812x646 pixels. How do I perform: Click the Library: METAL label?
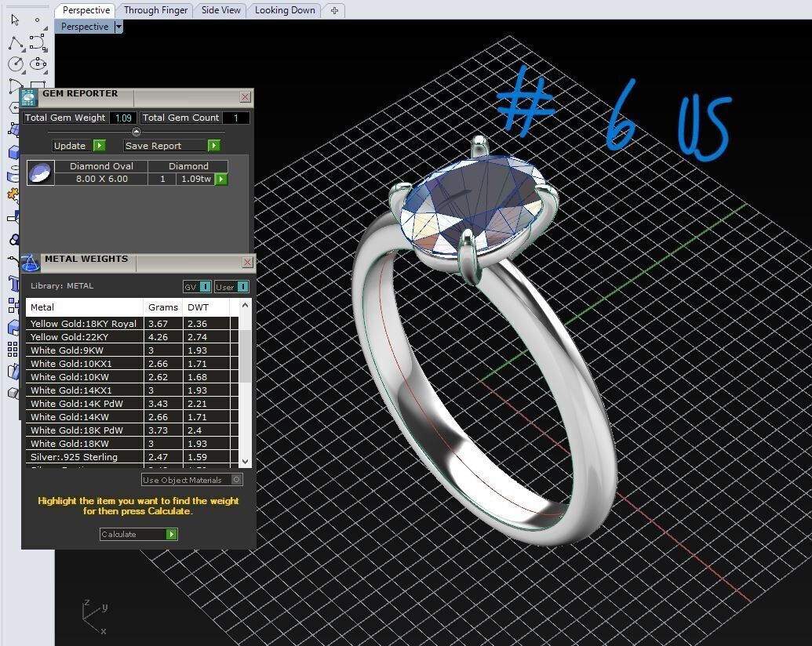coord(62,285)
